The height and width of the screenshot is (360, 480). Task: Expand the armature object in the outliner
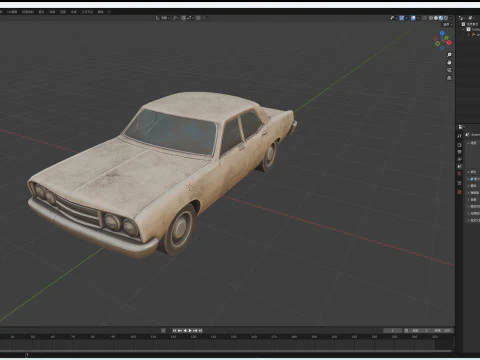468,34
